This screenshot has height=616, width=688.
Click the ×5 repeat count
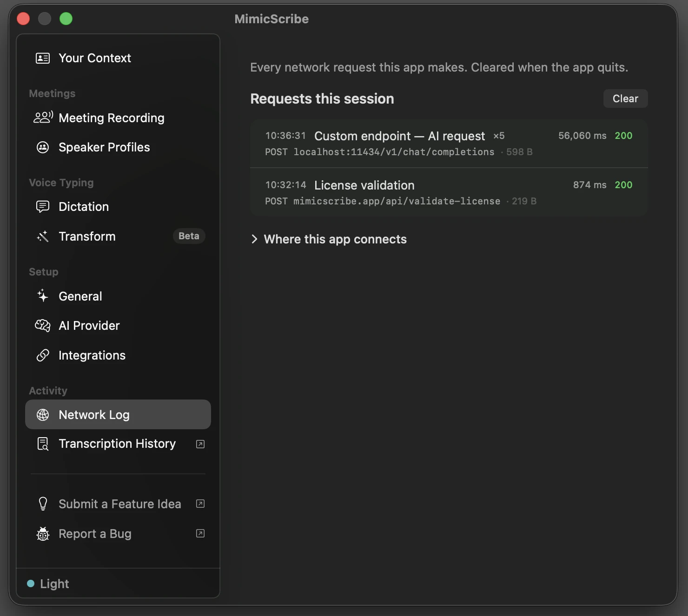[x=499, y=136]
